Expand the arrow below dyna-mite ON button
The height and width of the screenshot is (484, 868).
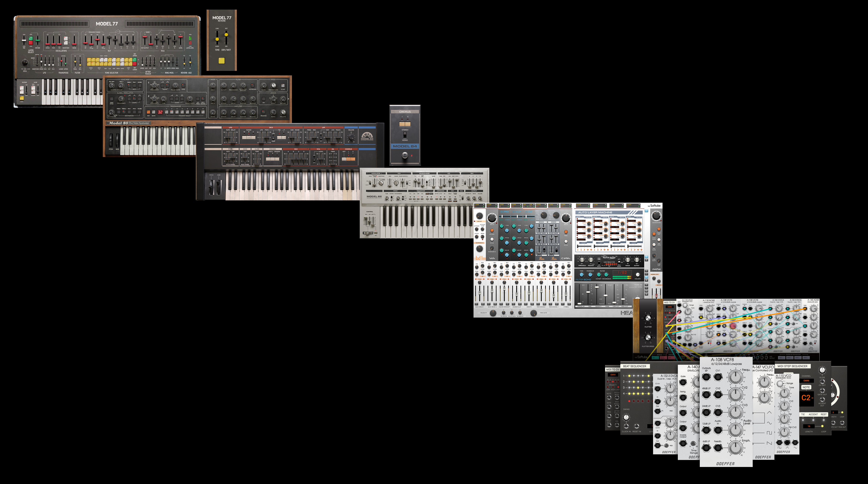click(646, 260)
